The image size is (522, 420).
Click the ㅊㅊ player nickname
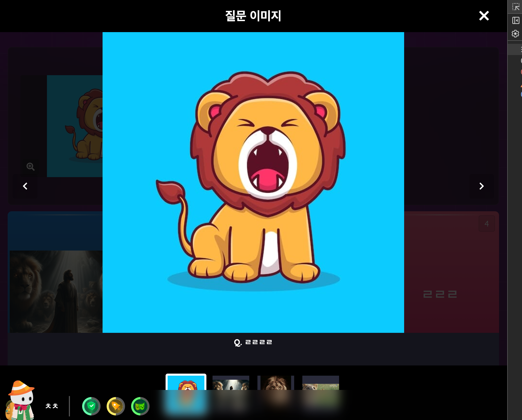pyautogui.click(x=52, y=406)
